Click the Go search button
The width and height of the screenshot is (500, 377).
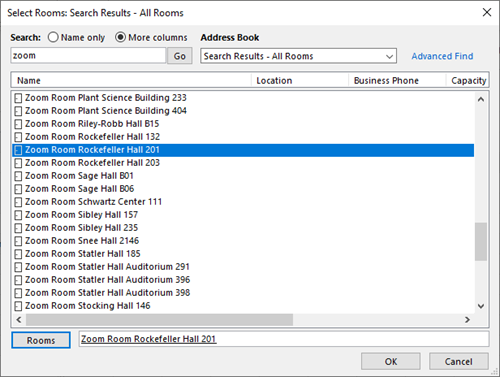[x=179, y=56]
